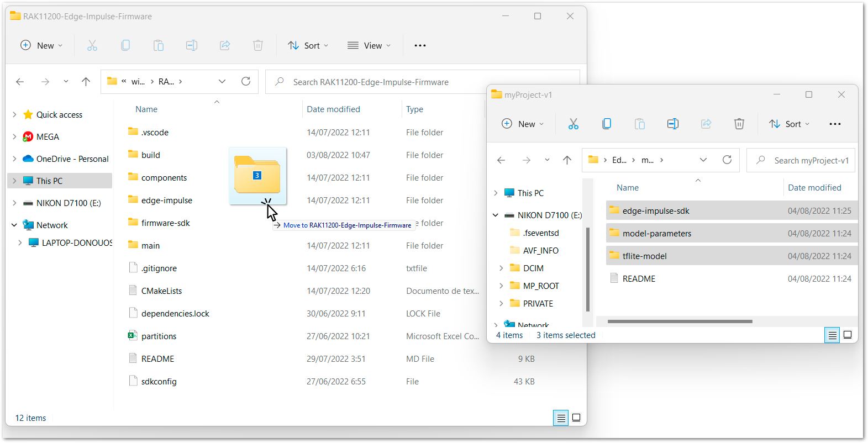Click the Cut icon in myProject-v1 toolbar
Screen dimensions: 868x443
(573, 124)
